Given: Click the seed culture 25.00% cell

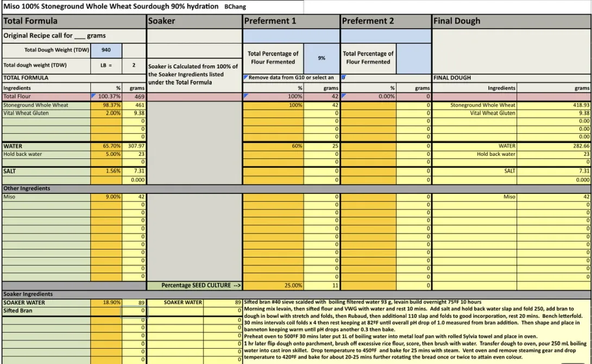Looking at the screenshot, I should pos(273,285).
